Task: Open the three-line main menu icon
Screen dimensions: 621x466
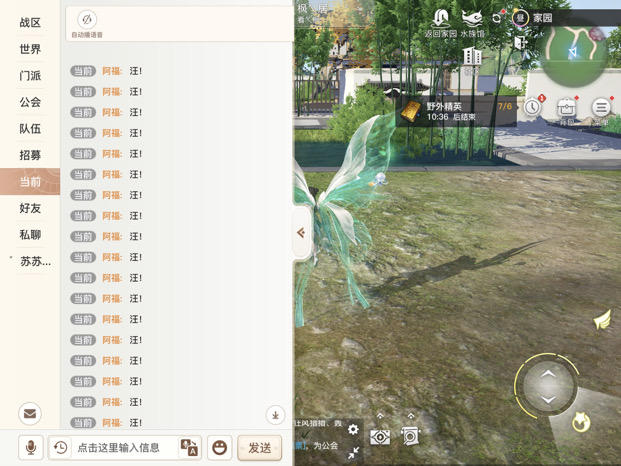Action: pos(601,108)
